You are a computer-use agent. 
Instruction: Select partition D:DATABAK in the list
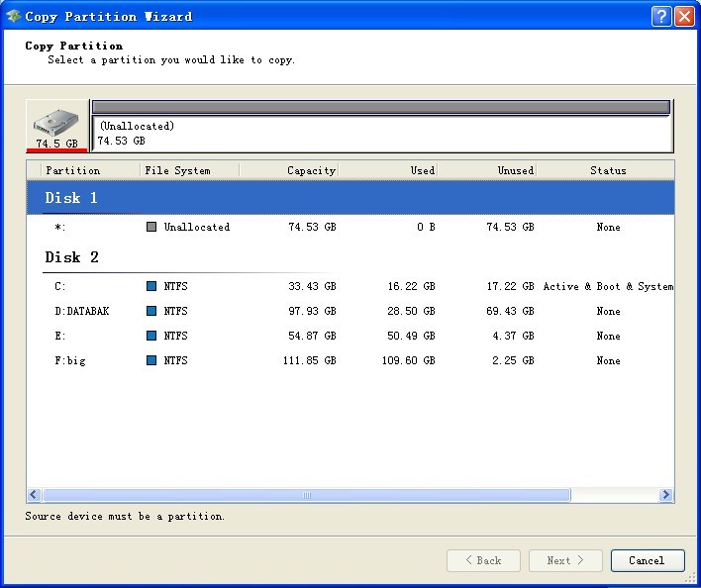coord(350,311)
